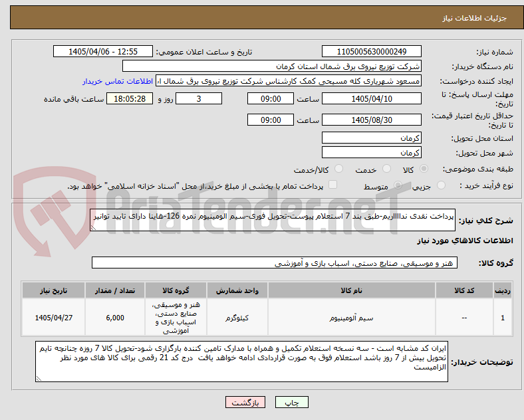
Task: Click the price validity date 1405/08/30
Action: (372, 120)
